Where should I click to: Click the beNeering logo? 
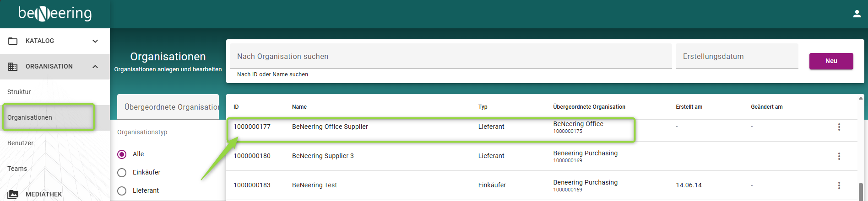click(55, 14)
